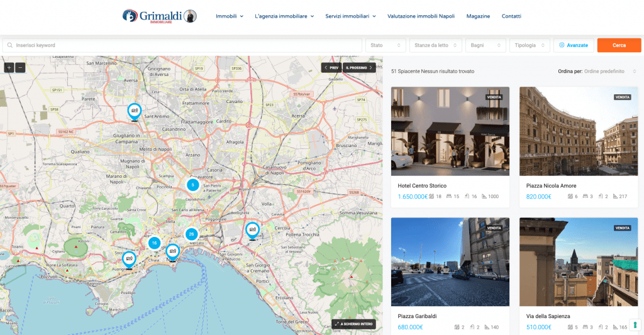Click the search magnifier icon in keyword field
The width and height of the screenshot is (644, 335).
[x=10, y=45]
